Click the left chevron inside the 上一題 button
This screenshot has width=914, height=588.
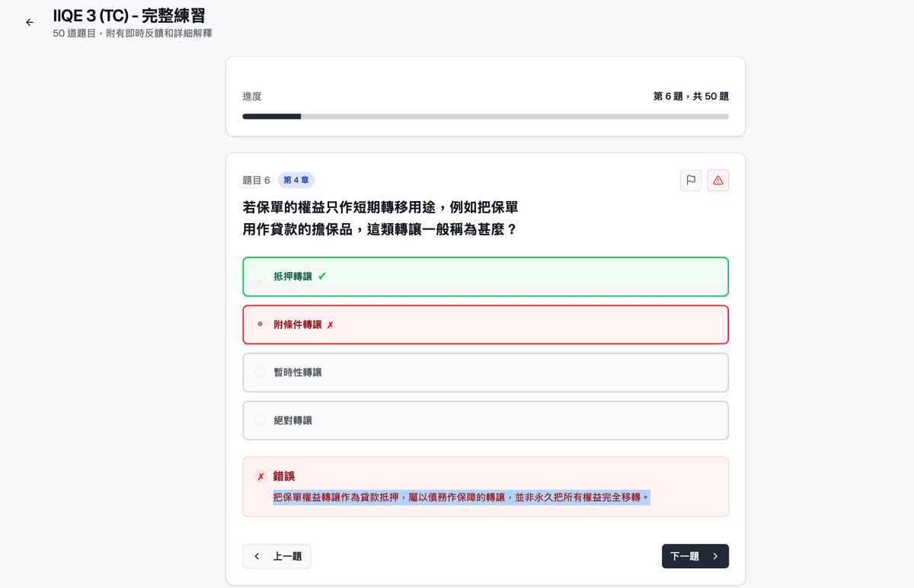[257, 556]
